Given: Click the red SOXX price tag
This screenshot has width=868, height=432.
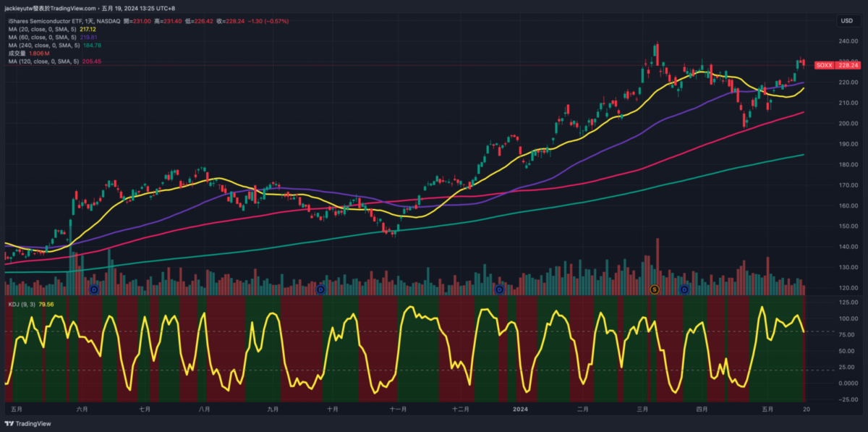Looking at the screenshot, I should (x=824, y=65).
